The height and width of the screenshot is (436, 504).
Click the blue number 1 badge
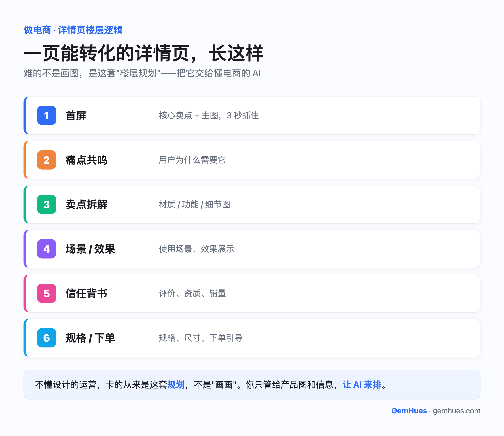pyautogui.click(x=46, y=115)
